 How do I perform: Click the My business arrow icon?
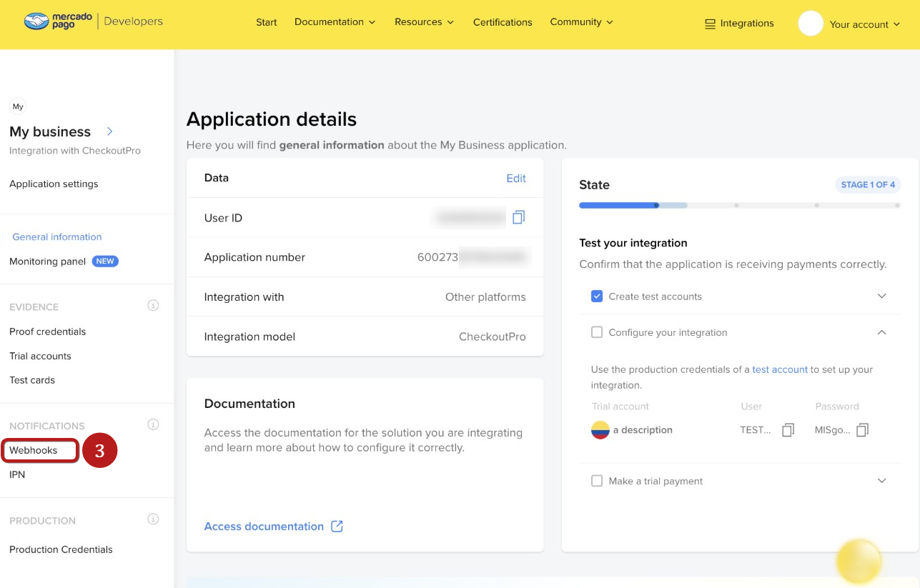coord(110,131)
